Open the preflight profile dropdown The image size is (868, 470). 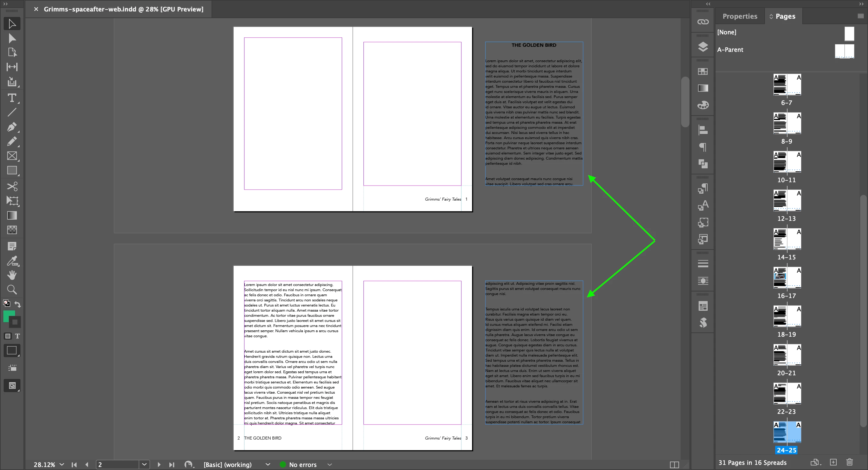(268, 465)
